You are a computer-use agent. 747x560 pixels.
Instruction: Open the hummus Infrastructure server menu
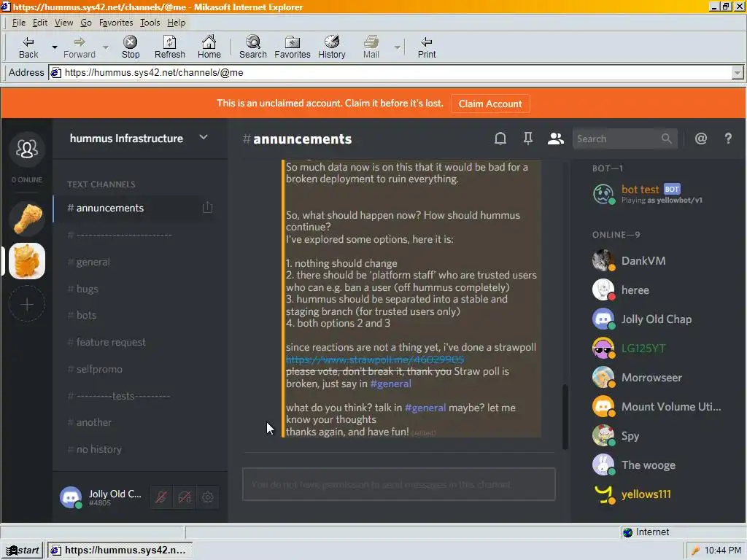coord(138,138)
